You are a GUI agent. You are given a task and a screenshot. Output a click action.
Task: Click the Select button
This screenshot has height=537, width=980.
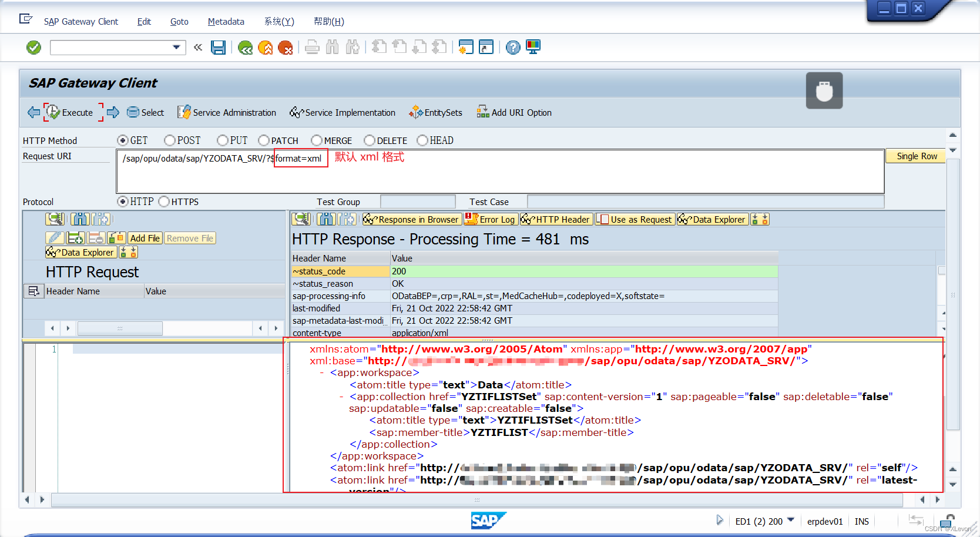pos(146,112)
